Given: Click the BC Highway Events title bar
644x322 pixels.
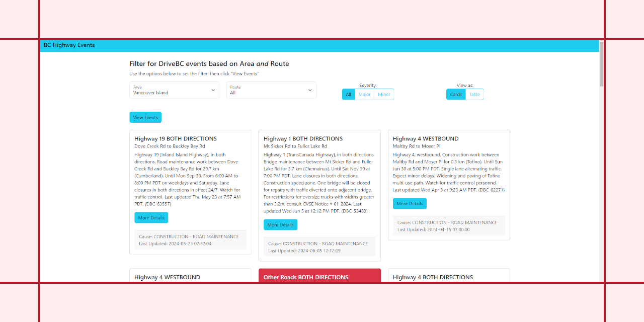Looking at the screenshot, I should [68, 45].
